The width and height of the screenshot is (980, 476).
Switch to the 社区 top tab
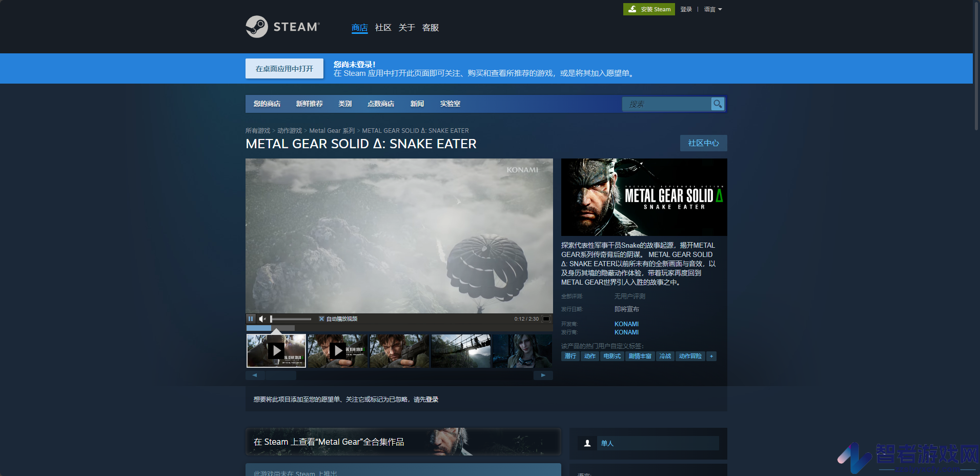[383, 28]
